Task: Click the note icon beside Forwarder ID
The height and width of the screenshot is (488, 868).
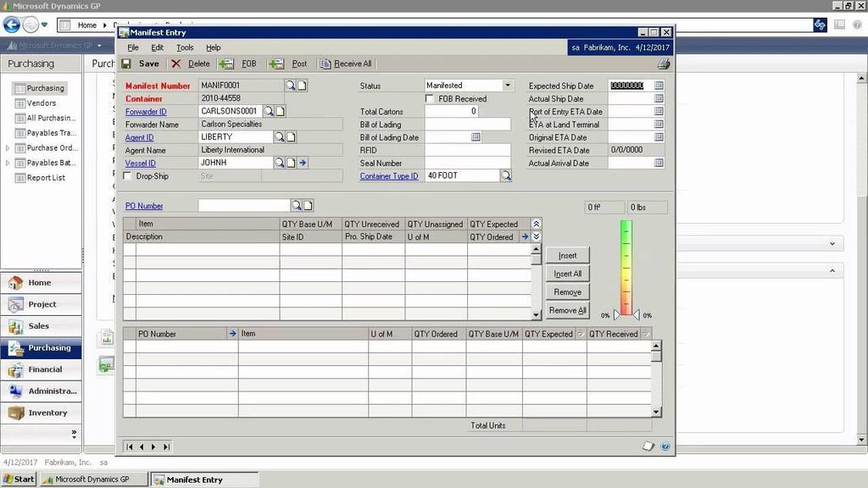Action: coord(280,111)
